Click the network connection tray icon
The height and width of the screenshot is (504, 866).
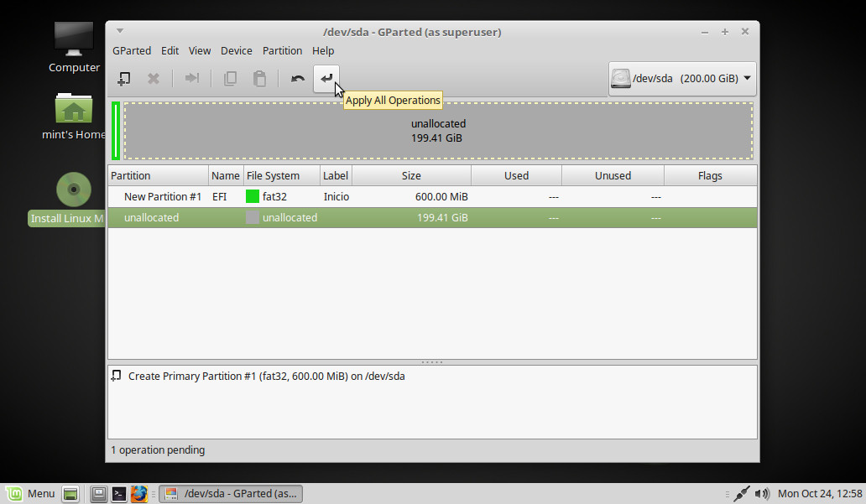[741, 494]
